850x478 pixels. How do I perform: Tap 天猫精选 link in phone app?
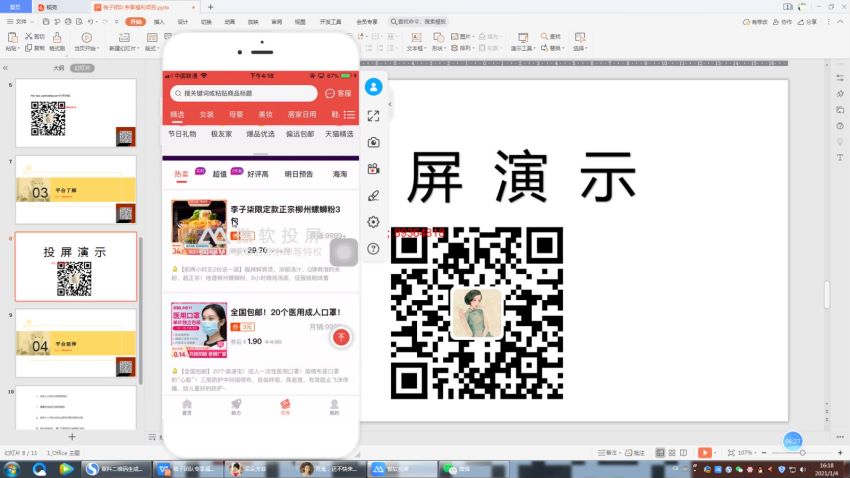coord(339,134)
